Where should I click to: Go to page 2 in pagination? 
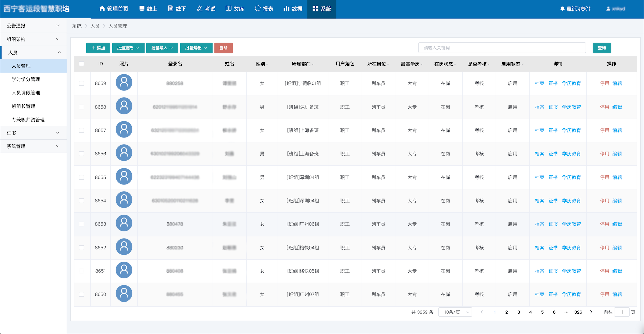tap(506, 312)
